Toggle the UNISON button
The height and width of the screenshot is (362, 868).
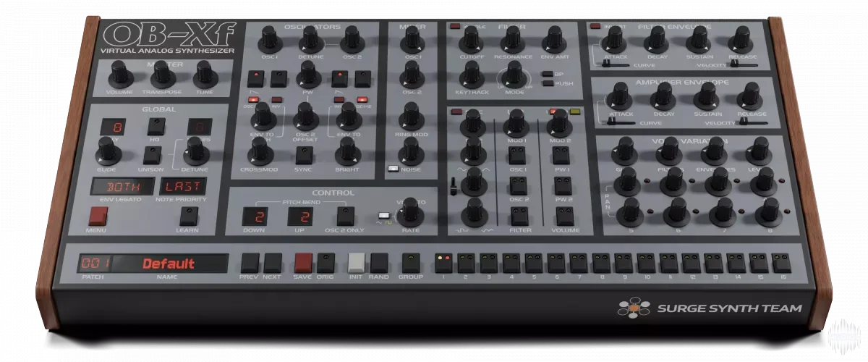[x=152, y=155]
